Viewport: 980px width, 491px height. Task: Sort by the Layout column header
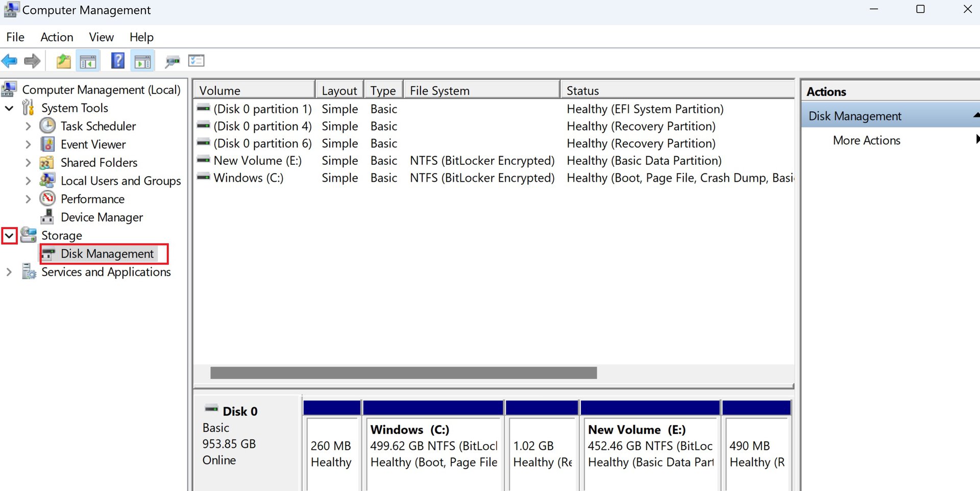click(x=339, y=90)
